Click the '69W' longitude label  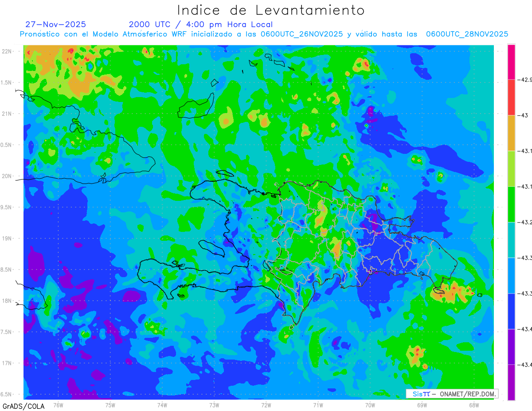coord(422,404)
